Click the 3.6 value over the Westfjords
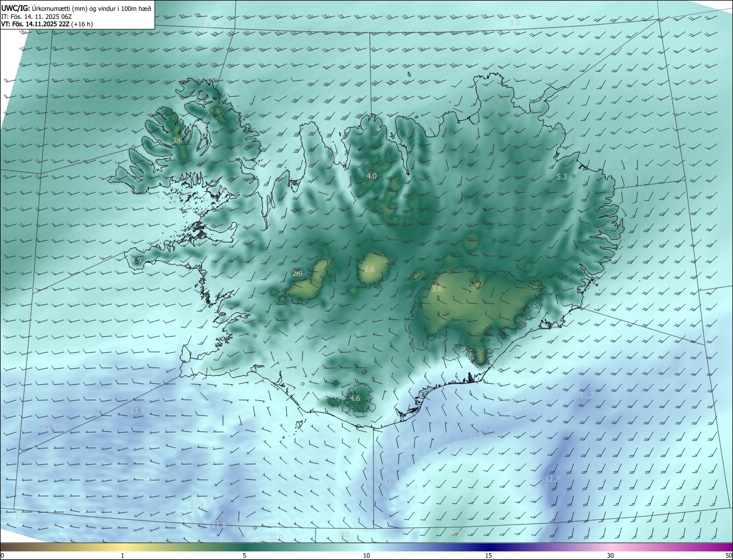The image size is (733, 560). [177, 140]
